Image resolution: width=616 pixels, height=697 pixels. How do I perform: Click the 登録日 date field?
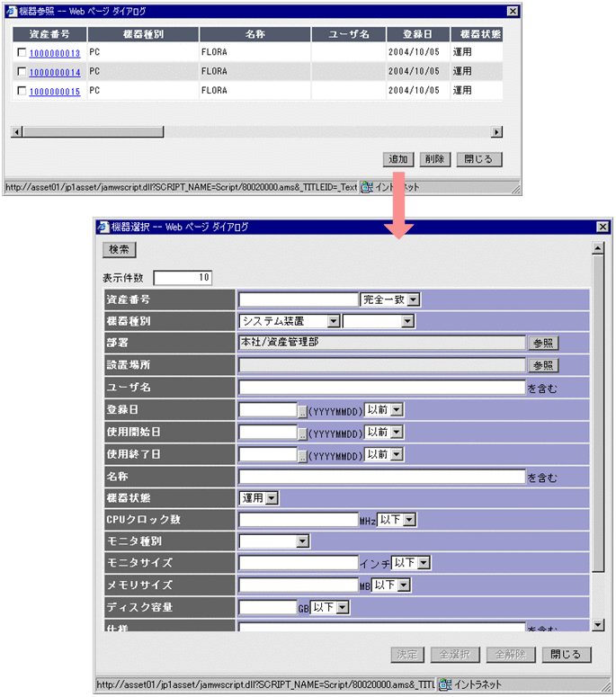click(268, 409)
